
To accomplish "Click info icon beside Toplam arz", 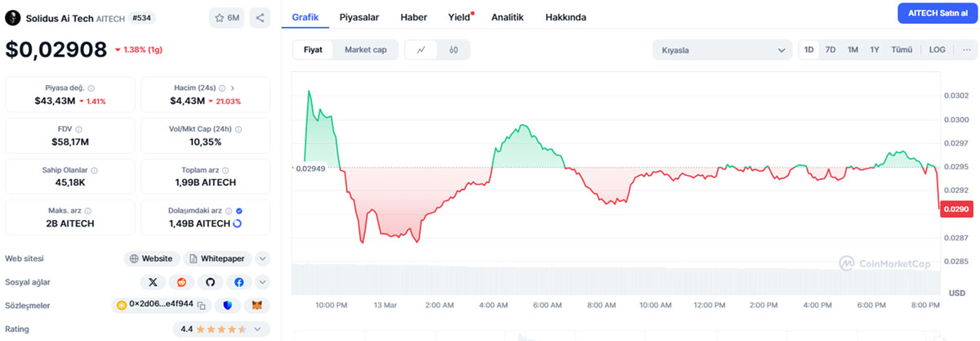I will (225, 170).
